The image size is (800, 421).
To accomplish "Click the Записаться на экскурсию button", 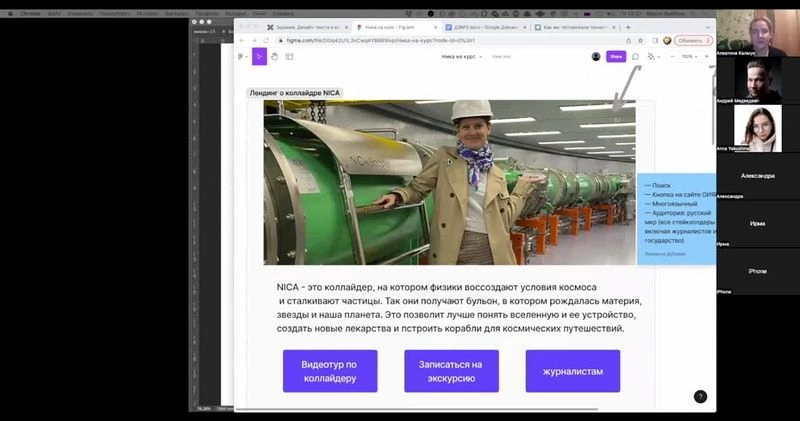I will click(x=452, y=371).
